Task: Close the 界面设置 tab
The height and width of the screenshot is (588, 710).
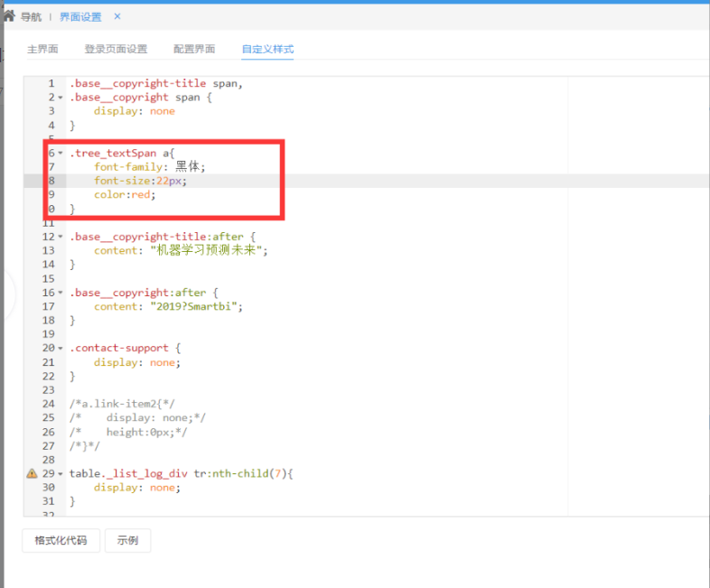Action: point(117,16)
